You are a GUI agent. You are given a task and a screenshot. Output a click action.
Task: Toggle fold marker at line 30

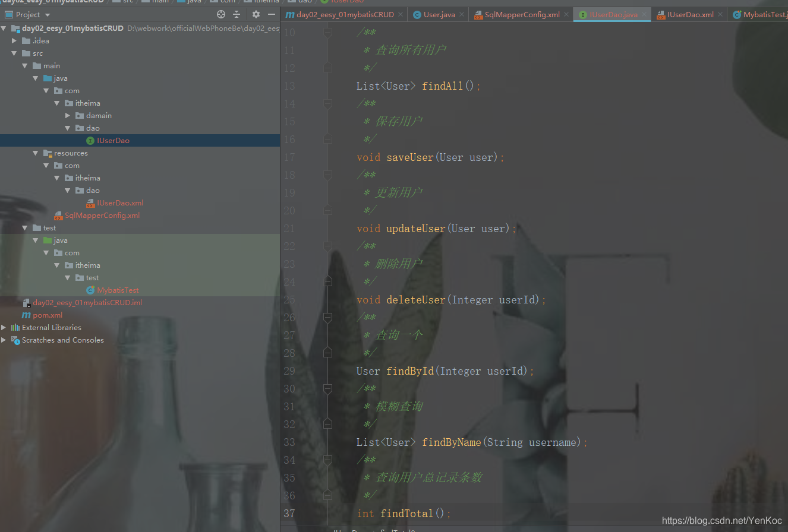pyautogui.click(x=327, y=389)
